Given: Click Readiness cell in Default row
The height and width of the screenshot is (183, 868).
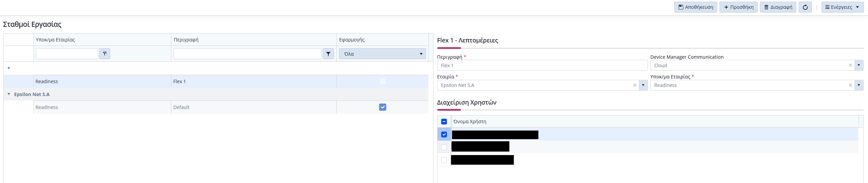Looking at the screenshot, I should 102,107.
